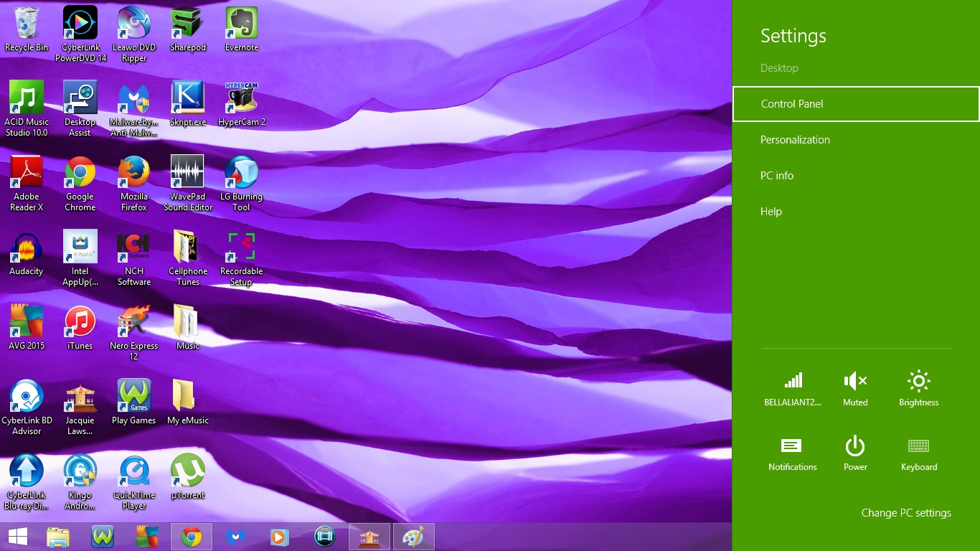Image resolution: width=980 pixels, height=551 pixels.
Task: Switch to Paint on the taskbar
Action: pos(414,537)
